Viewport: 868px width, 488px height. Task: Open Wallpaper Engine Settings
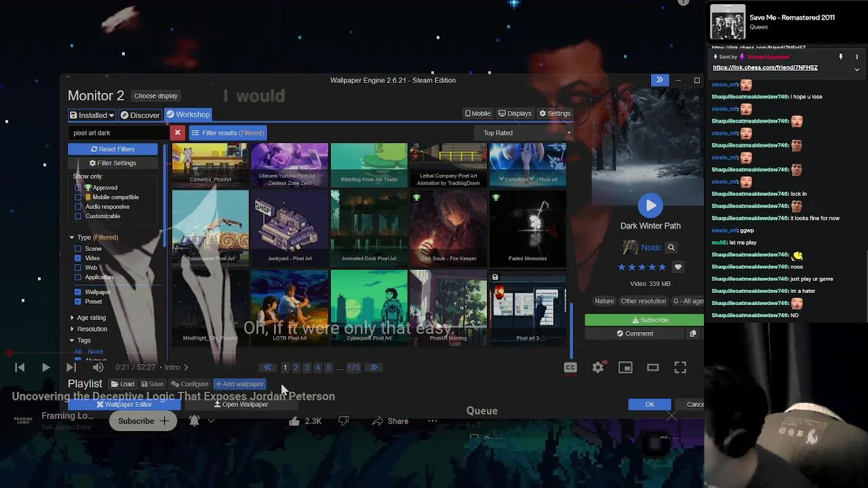(555, 114)
